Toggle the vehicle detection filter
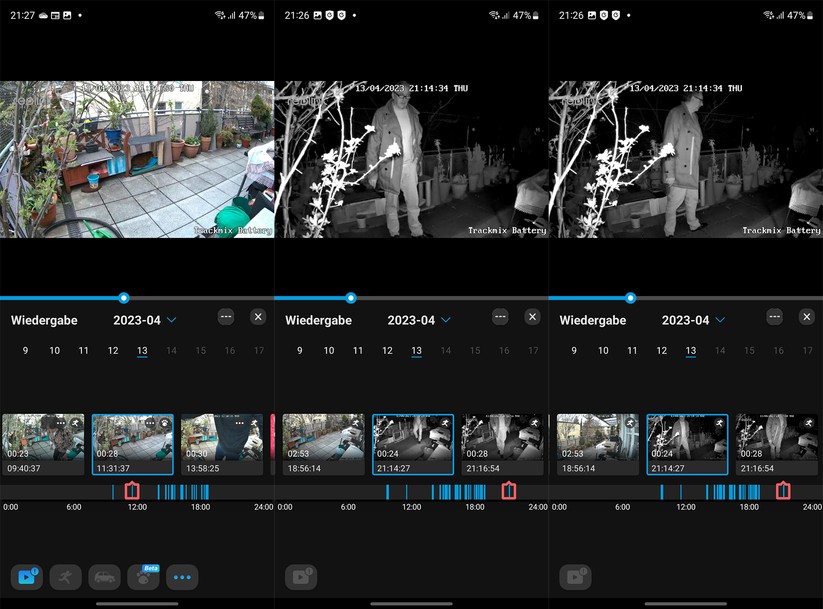The image size is (823, 609). tap(105, 578)
